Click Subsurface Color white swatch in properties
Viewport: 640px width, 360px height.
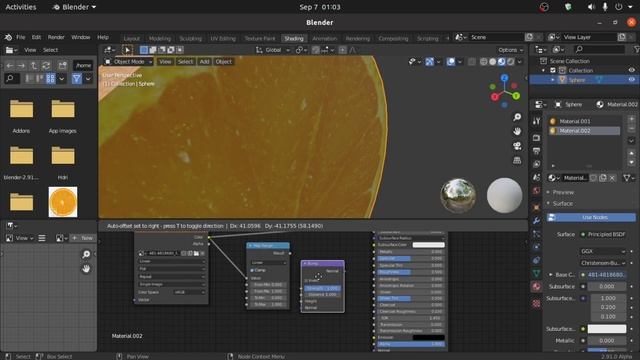(x=607, y=329)
